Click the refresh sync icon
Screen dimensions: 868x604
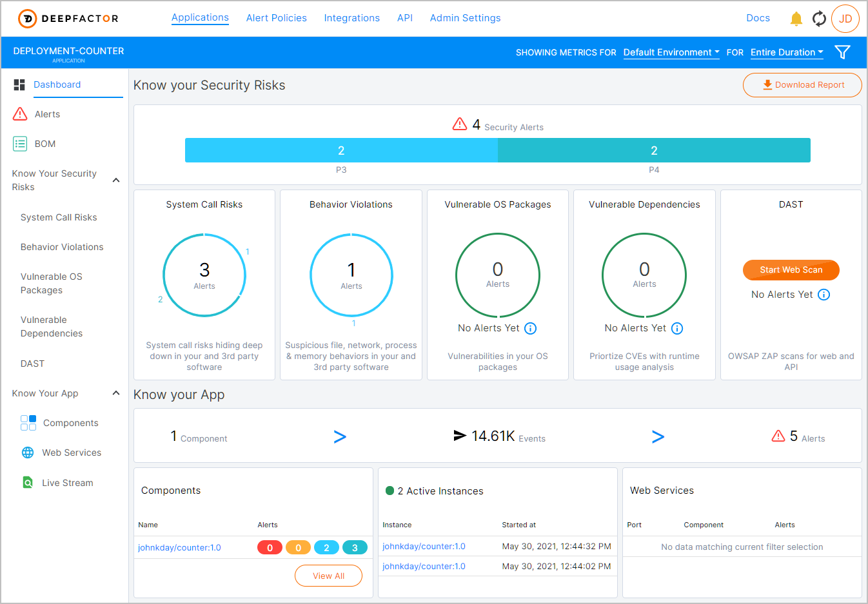coord(819,19)
